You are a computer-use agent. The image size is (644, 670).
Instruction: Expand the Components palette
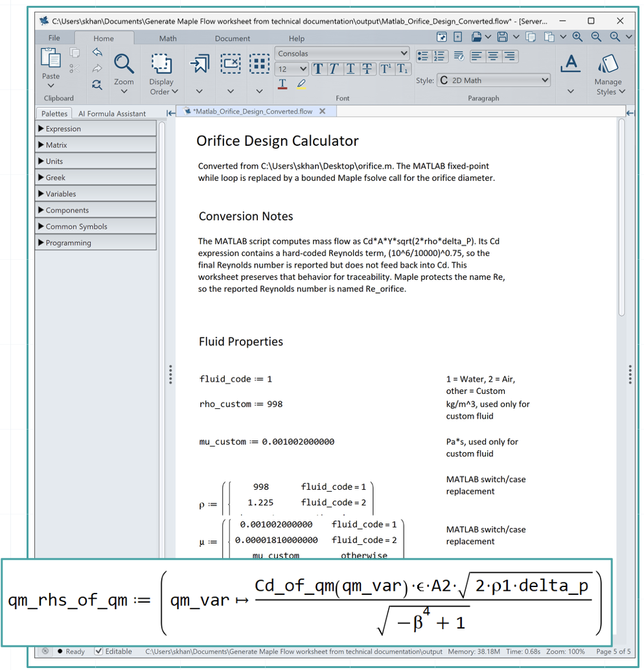pos(96,210)
